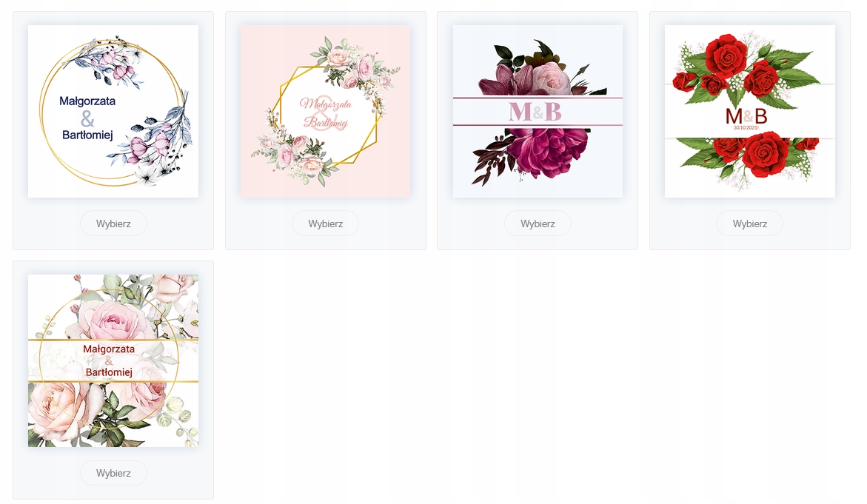Click the pink script names inside the hexagon

[x=326, y=112]
